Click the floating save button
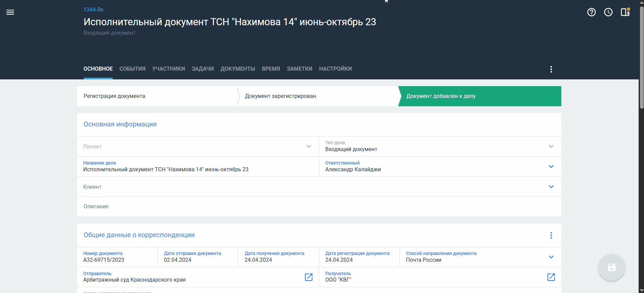Screen dimensions: 644x293 (611, 268)
